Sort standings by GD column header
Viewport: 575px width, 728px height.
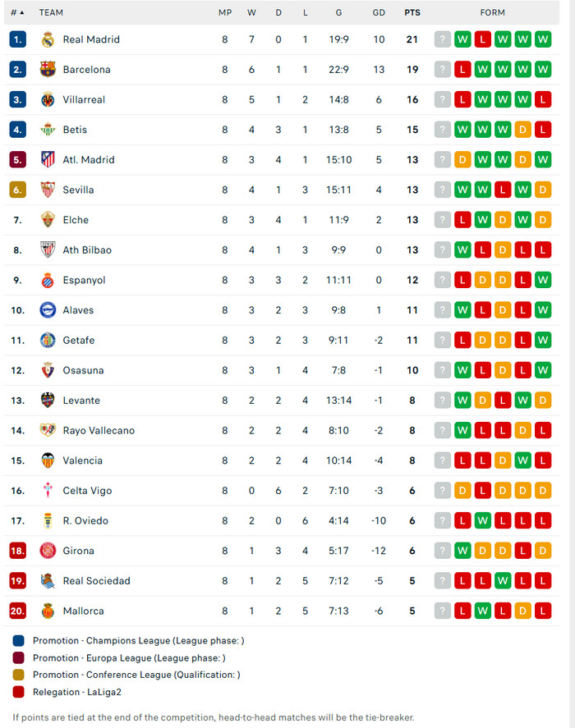point(379,13)
